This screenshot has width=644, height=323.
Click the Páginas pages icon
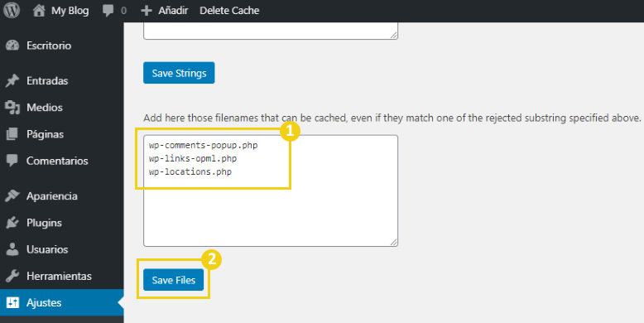(12, 134)
